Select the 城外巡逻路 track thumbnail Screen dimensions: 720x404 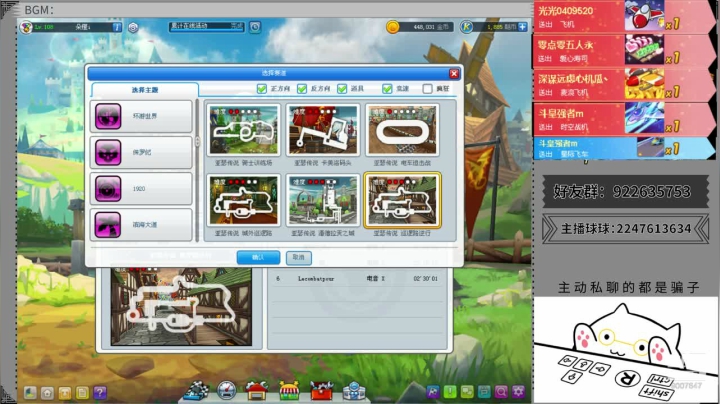point(243,200)
